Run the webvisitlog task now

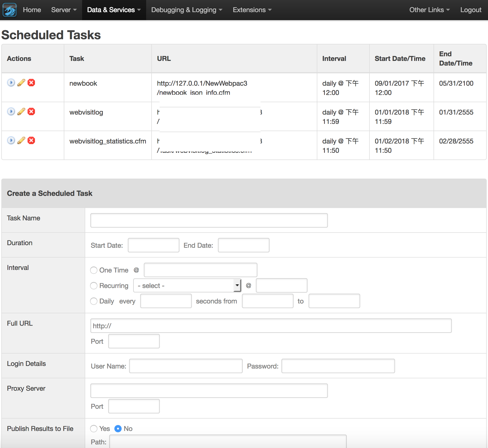(11, 111)
